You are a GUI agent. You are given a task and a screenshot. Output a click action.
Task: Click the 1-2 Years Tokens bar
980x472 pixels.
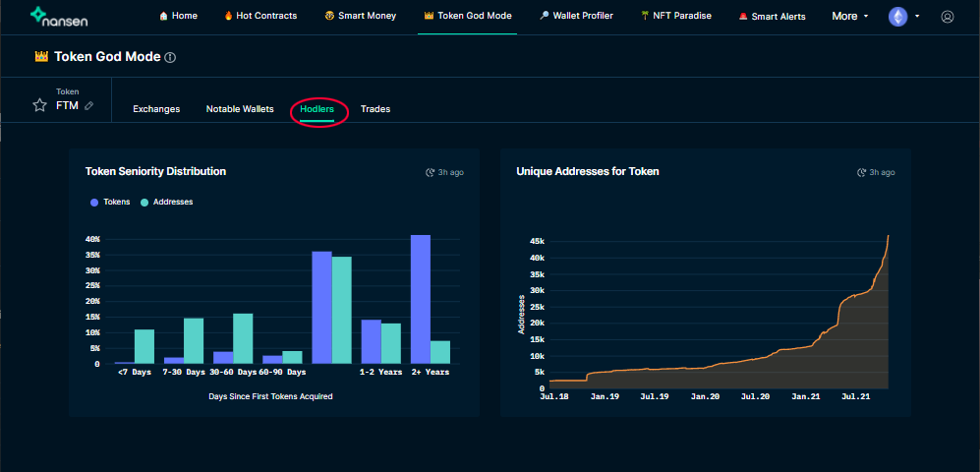click(x=372, y=342)
